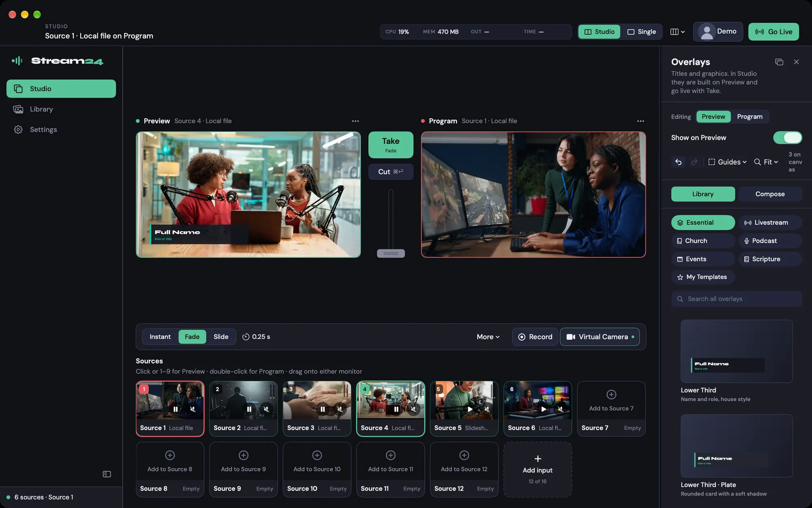This screenshot has width=812, height=508.
Task: Toggle the Virtual Camera output
Action: tap(600, 336)
